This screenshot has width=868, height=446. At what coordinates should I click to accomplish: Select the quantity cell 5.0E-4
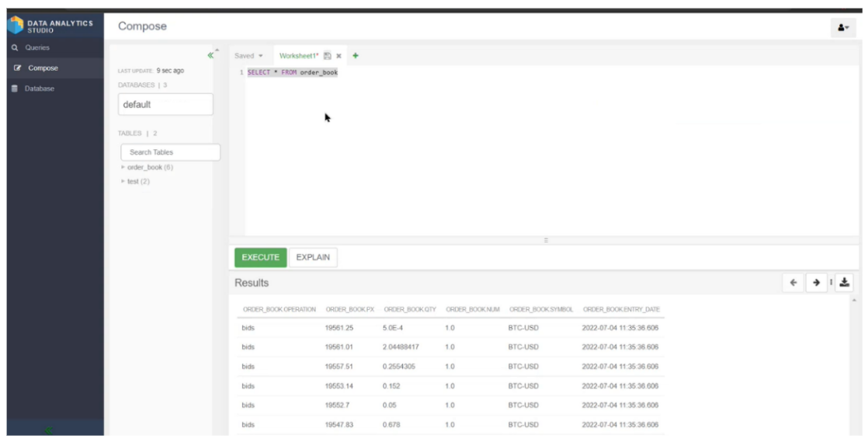393,328
